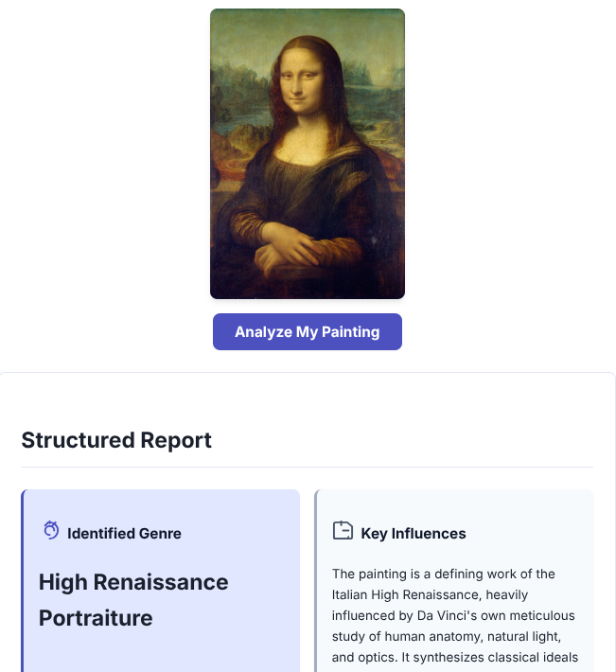Click the High Renaissance genre heading
The height and width of the screenshot is (672, 616).
pos(133,581)
